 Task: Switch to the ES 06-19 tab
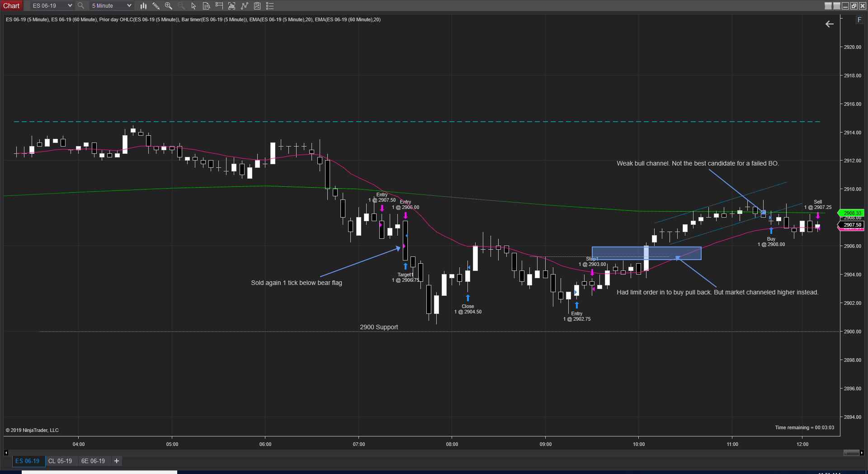(x=28, y=461)
